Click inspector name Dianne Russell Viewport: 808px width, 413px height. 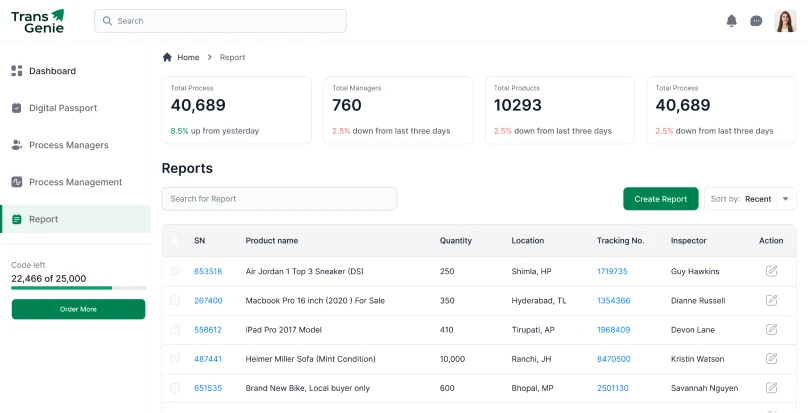tap(698, 301)
